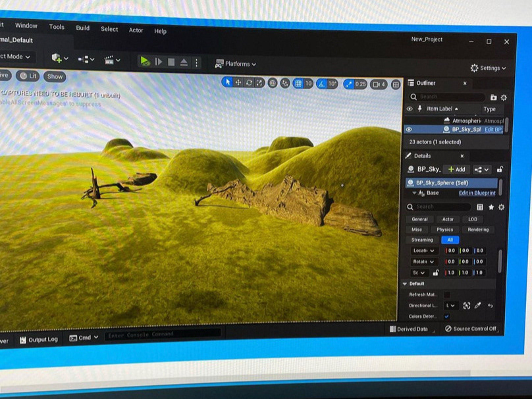The height and width of the screenshot is (399, 532).
Task: Open the Blueprints toolbar dropdown
Action: coord(86,59)
